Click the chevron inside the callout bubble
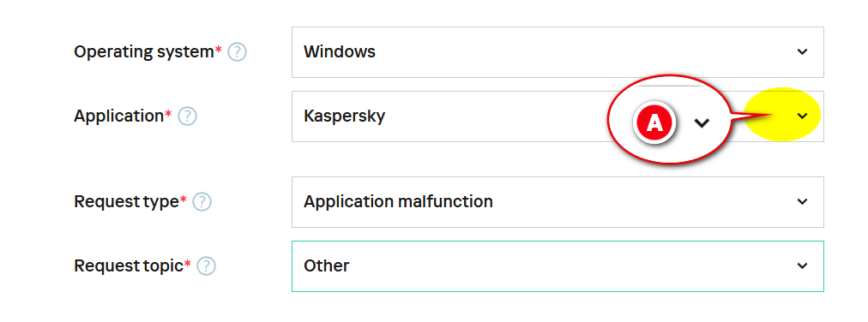Screen dimensions: 868x322 [x=702, y=123]
